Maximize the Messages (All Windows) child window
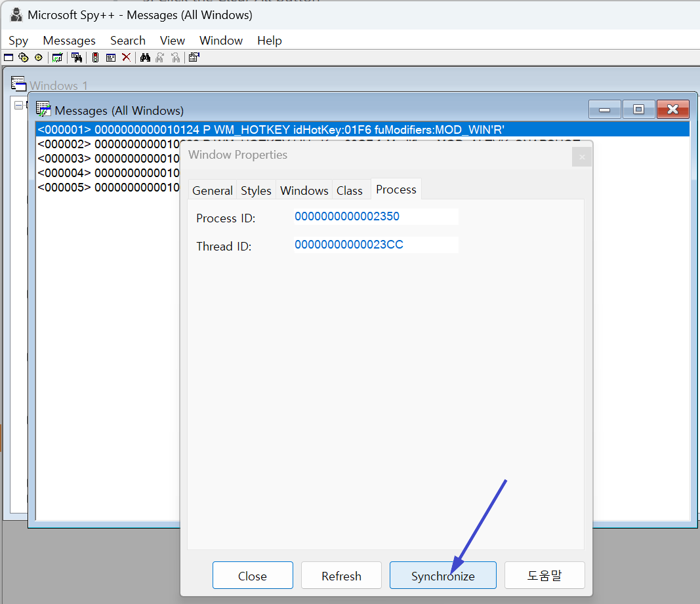 638,110
